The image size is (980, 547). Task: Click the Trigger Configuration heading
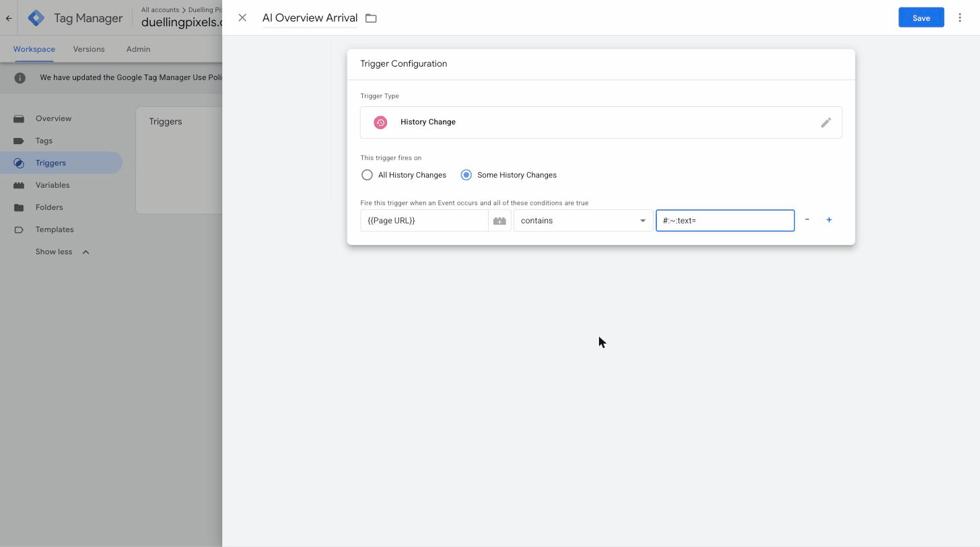[x=403, y=64]
